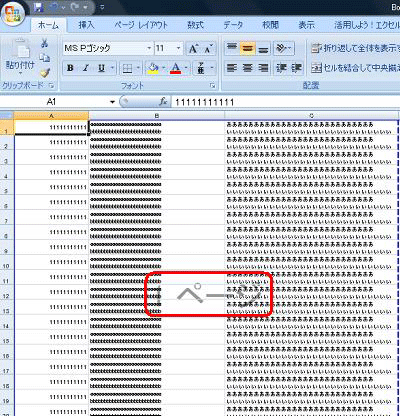Open the ページ レイアウト tab

[x=140, y=25]
